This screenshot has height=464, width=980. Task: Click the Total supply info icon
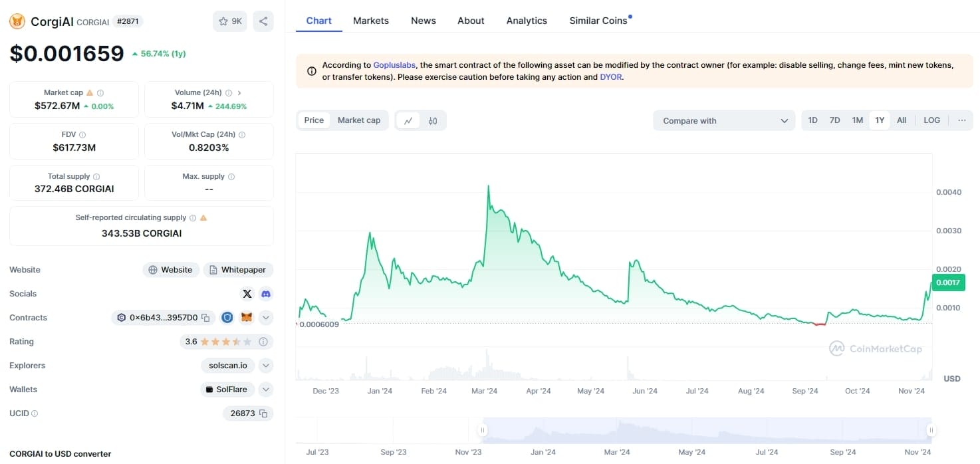tap(96, 177)
